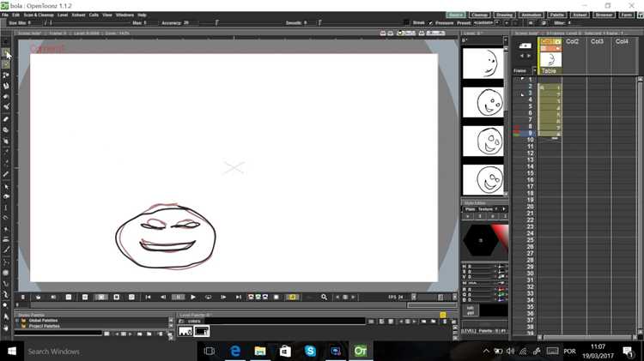
Task: Switch to the Palette room
Action: coord(557,15)
